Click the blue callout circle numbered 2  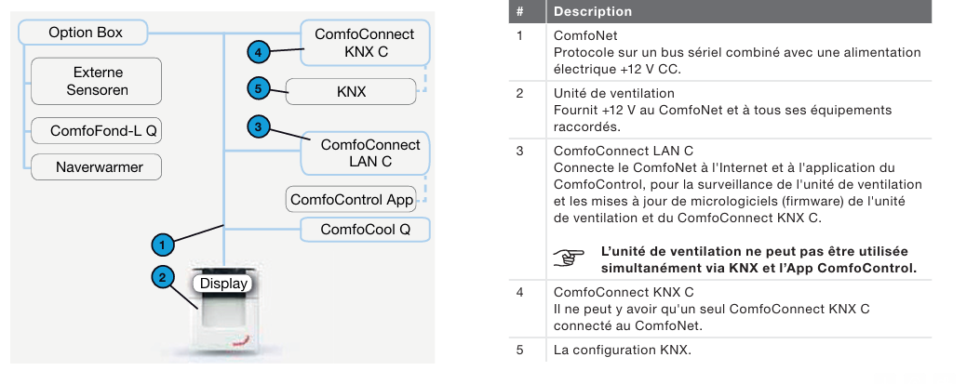(x=163, y=276)
